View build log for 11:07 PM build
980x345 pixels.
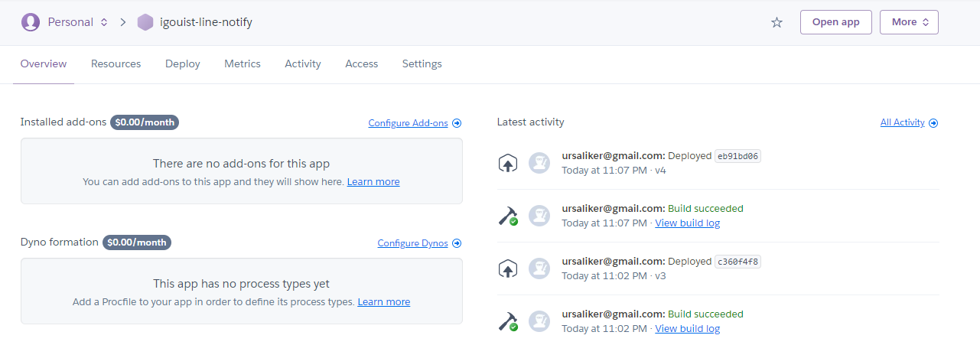point(687,223)
